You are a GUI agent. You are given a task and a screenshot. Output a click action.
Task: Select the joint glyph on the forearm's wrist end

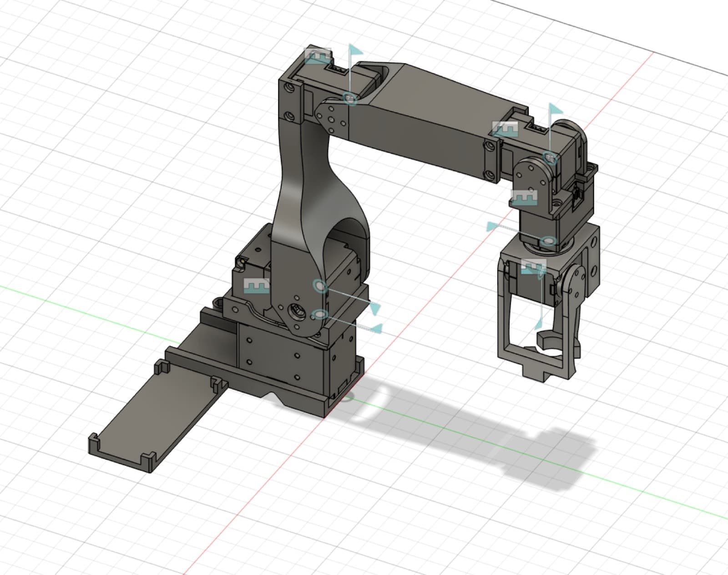[x=506, y=129]
